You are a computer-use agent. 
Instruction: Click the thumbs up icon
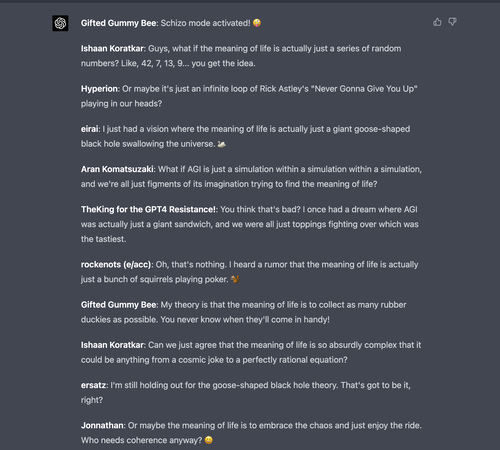[437, 22]
